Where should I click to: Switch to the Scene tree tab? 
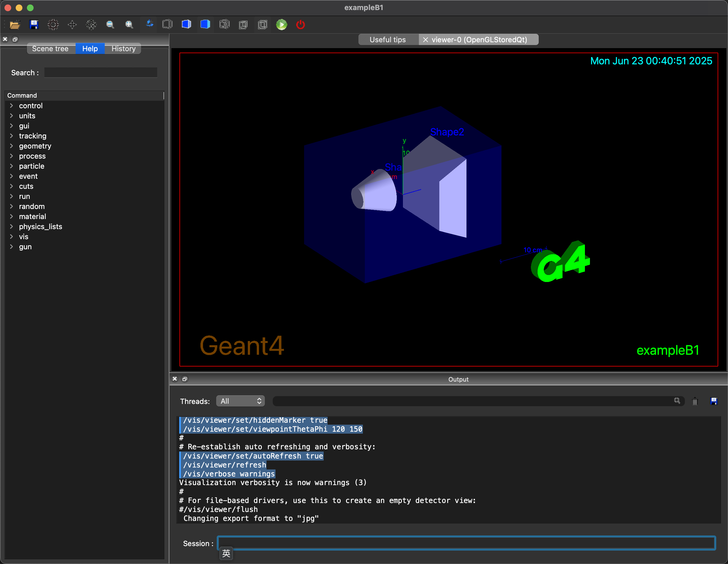tap(51, 49)
